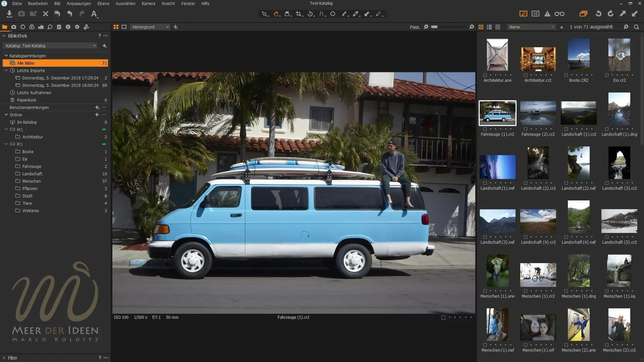This screenshot has width=644, height=362.
Task: Toggle exposure warning triangle icon
Action: pos(547,14)
